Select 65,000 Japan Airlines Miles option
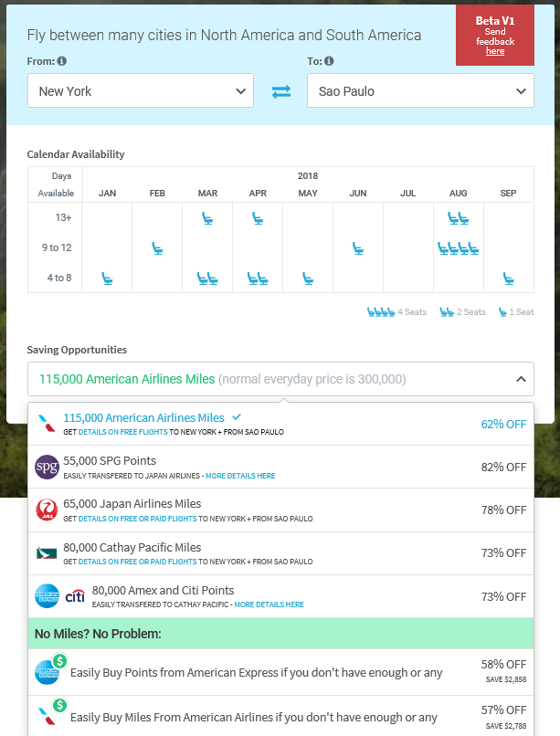 click(280, 510)
